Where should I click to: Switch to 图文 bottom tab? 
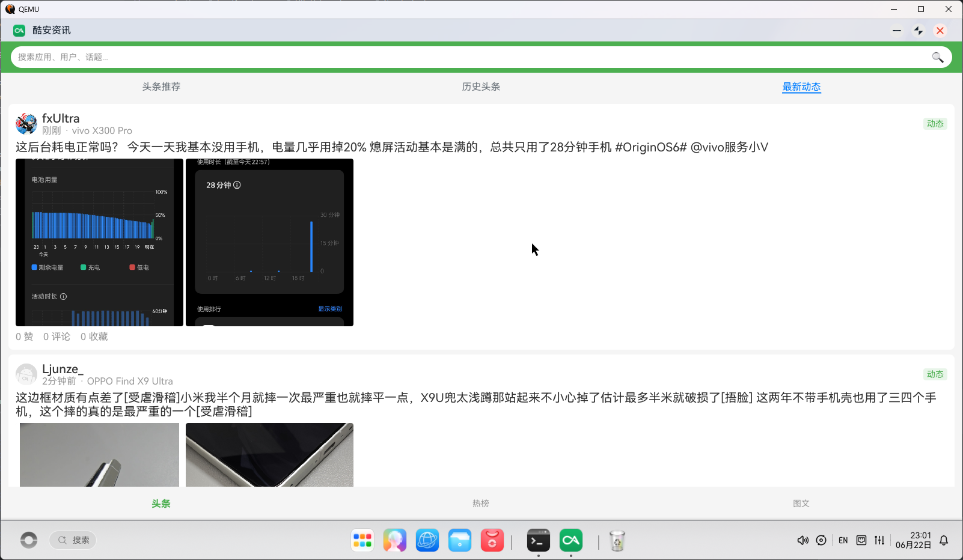(801, 504)
